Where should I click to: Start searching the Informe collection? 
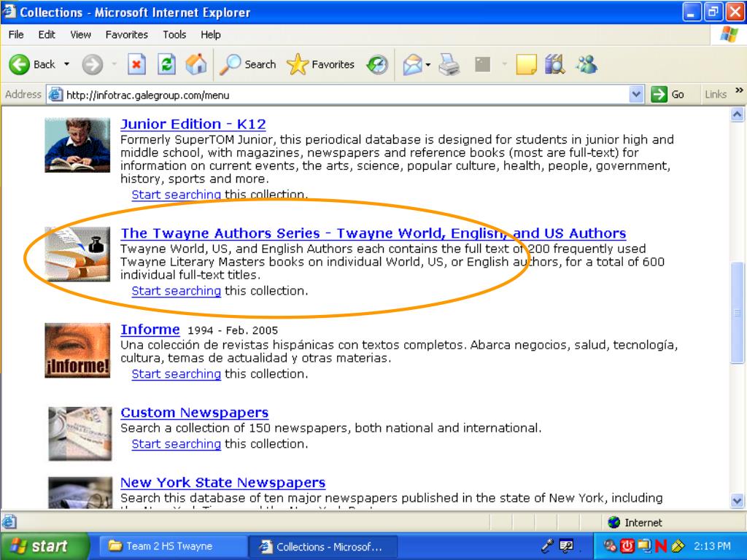177,374
